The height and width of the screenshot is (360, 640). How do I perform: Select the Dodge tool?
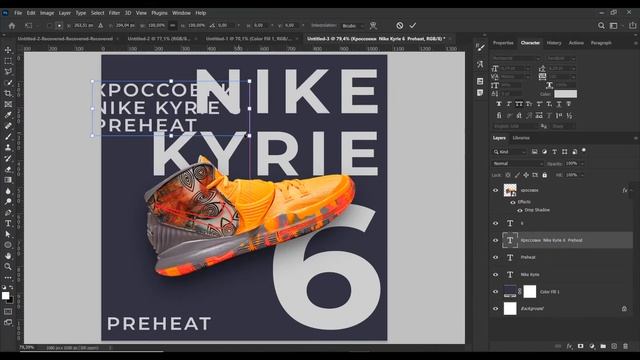8,202
